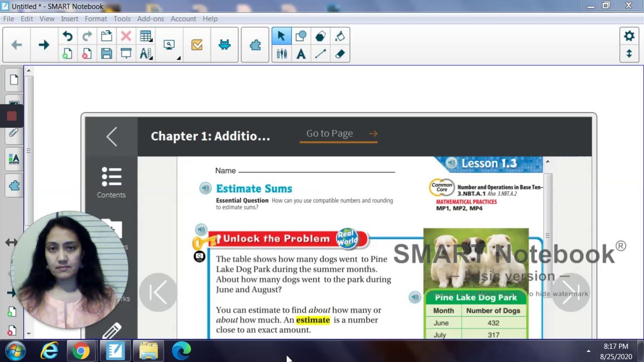Viewport: 644px width, 362px height.
Task: Play audio for Estimate Sums heading
Action: 205,188
